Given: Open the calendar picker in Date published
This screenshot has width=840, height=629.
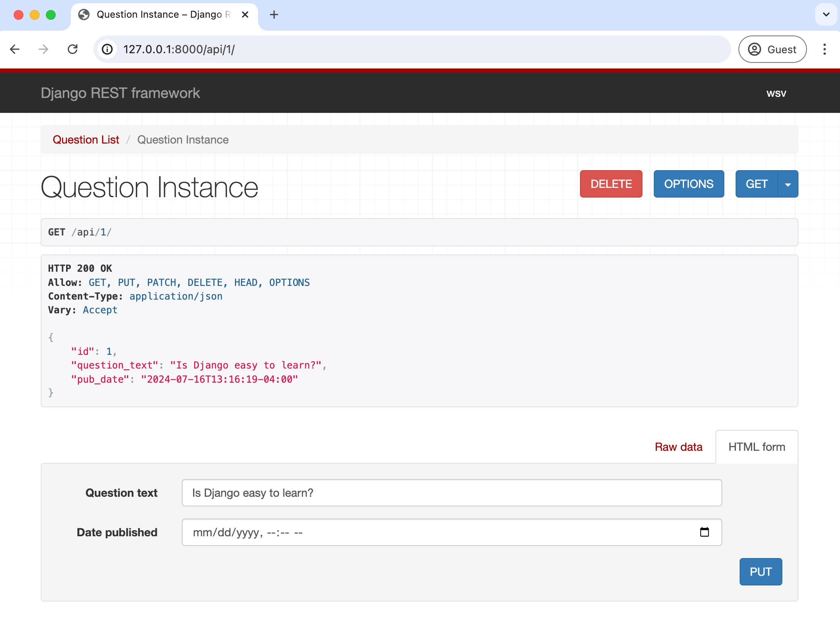Looking at the screenshot, I should tap(705, 532).
